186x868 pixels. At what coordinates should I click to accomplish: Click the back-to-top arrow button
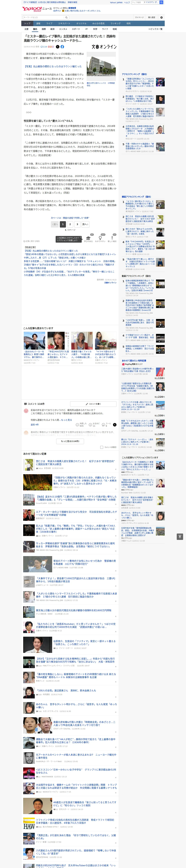point(180,537)
